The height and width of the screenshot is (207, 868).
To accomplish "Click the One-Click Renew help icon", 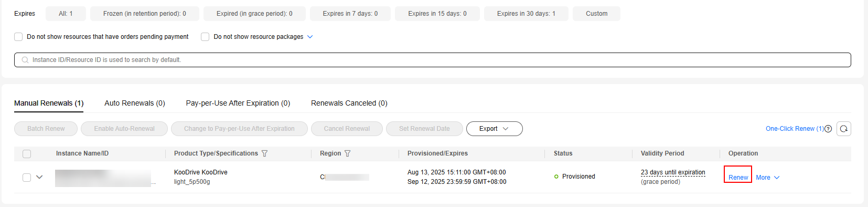I will pos(828,129).
